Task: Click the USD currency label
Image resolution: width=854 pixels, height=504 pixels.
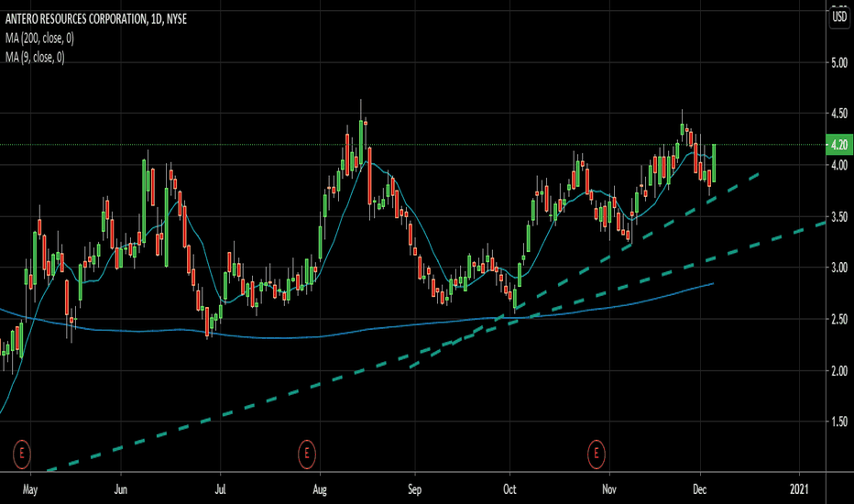Action: click(x=839, y=17)
